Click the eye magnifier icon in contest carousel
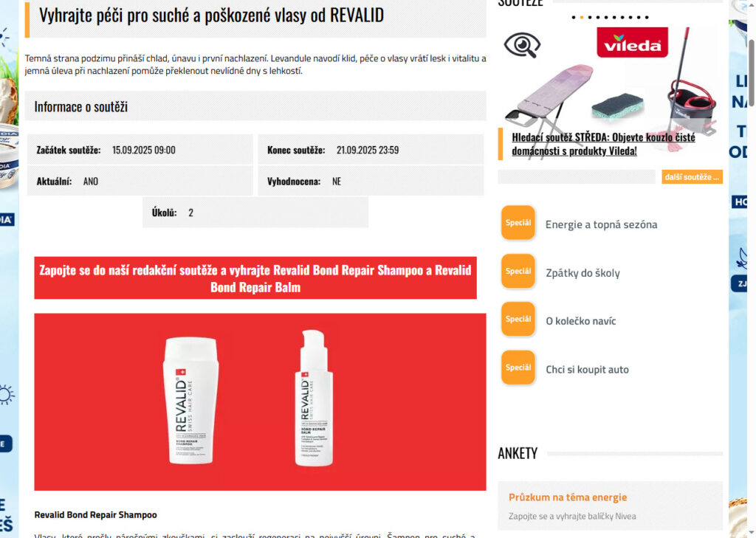Screen dimensions: 756x538 pos(522,45)
